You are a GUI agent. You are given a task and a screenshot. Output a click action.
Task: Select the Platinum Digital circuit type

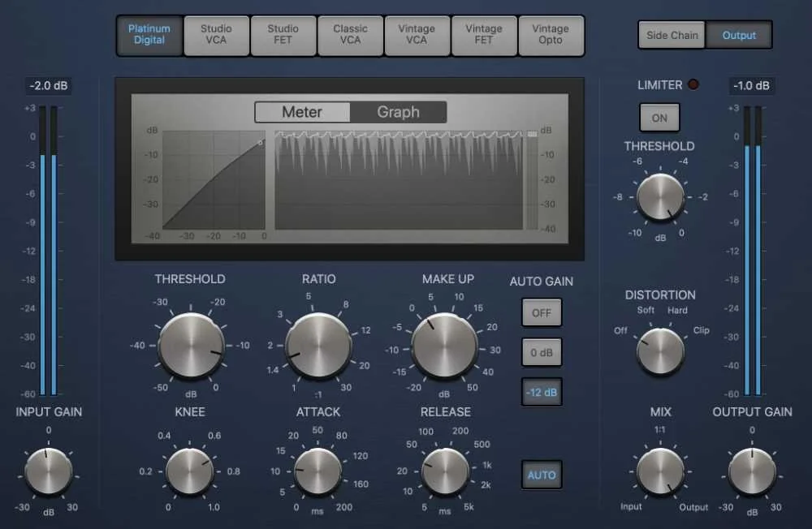[x=149, y=36]
